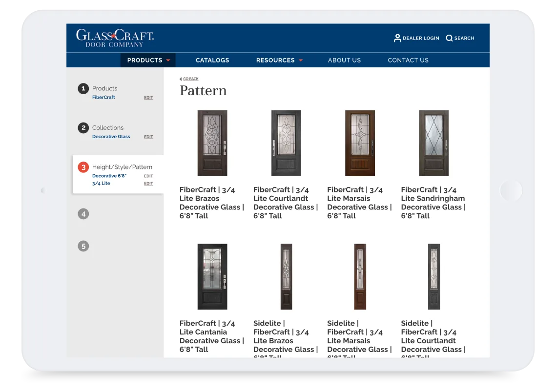Open the DEALER LOGIN link

[x=421, y=38]
